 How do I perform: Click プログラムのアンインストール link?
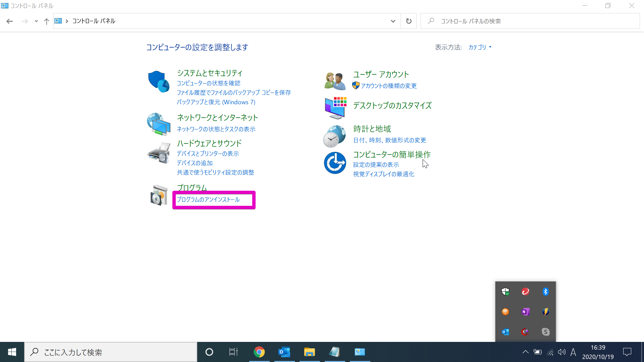(x=208, y=200)
